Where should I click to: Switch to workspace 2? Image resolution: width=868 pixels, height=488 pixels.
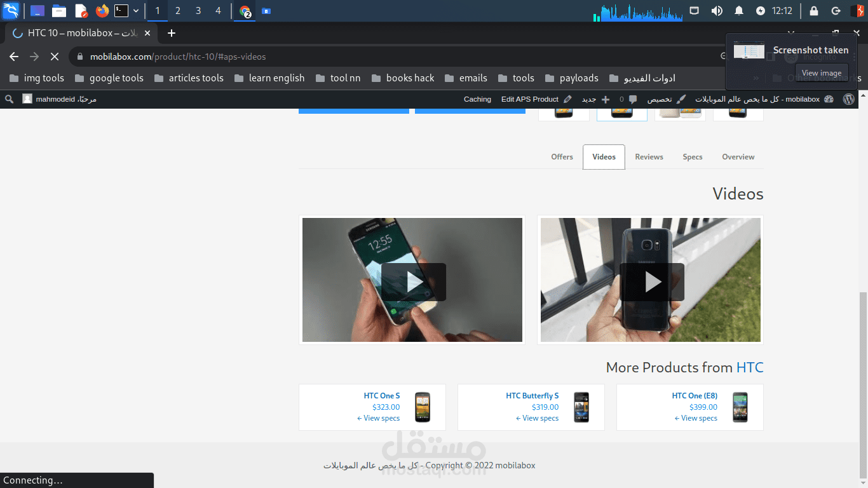coord(177,11)
